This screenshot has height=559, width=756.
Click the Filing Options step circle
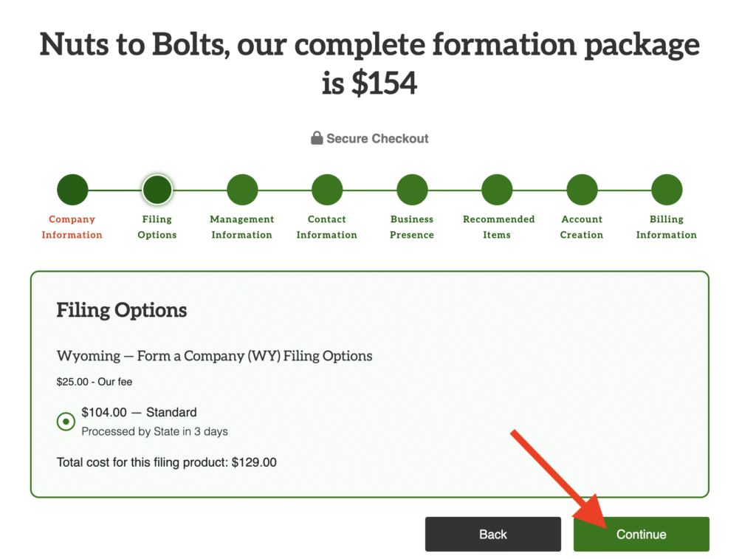(157, 190)
